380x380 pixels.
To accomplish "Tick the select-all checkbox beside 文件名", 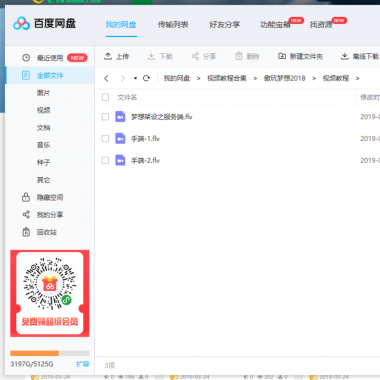I will pyautogui.click(x=105, y=97).
